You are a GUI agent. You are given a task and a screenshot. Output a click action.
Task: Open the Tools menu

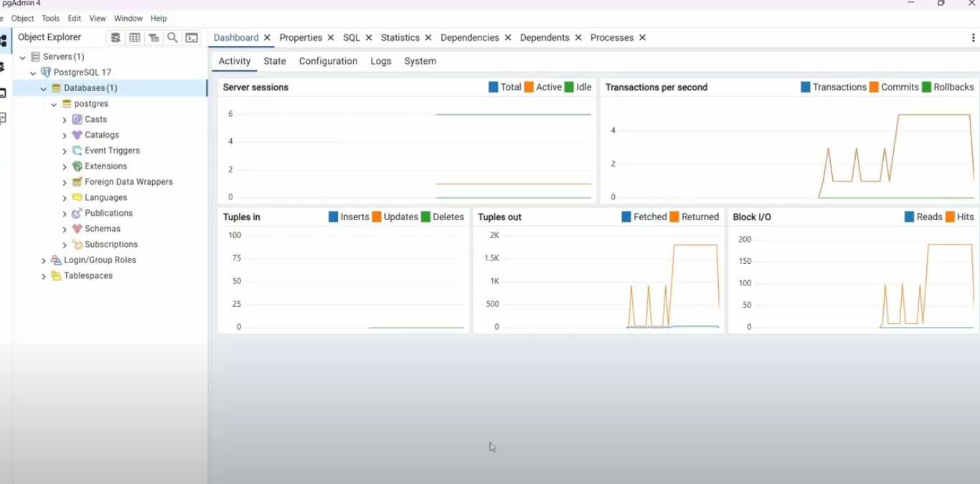[x=51, y=19]
